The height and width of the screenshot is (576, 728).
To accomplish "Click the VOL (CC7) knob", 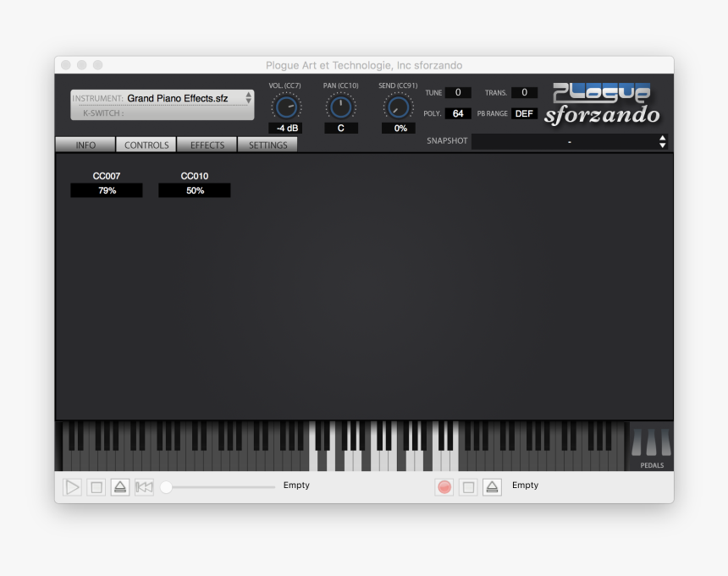I will (286, 107).
